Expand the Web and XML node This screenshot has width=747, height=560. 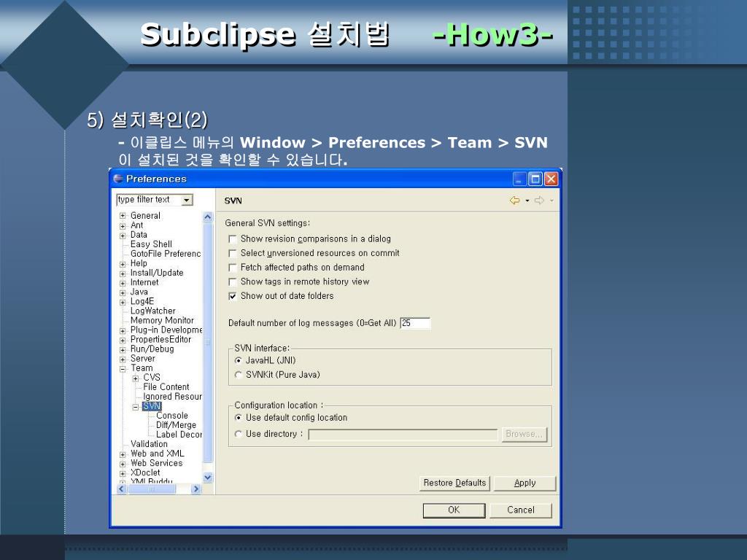click(x=123, y=454)
